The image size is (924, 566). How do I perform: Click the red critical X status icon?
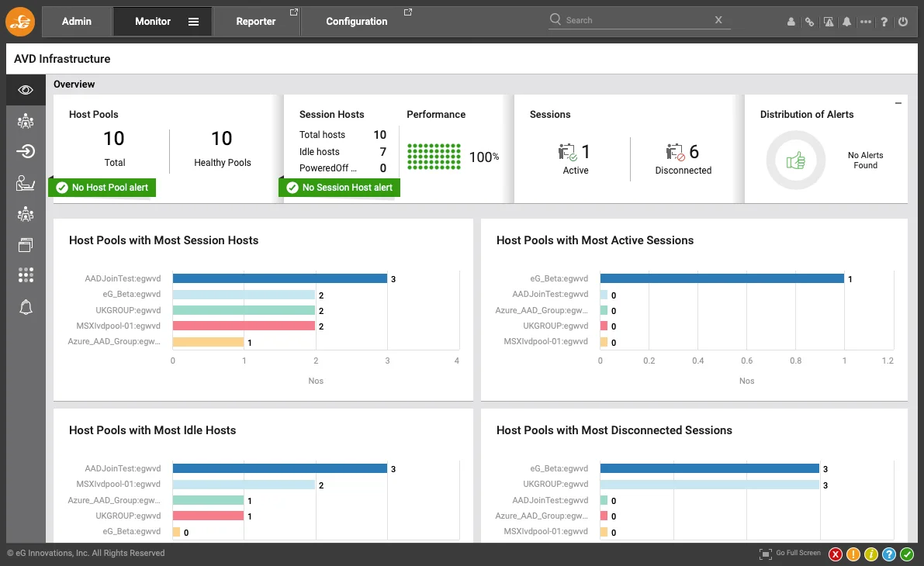point(835,554)
